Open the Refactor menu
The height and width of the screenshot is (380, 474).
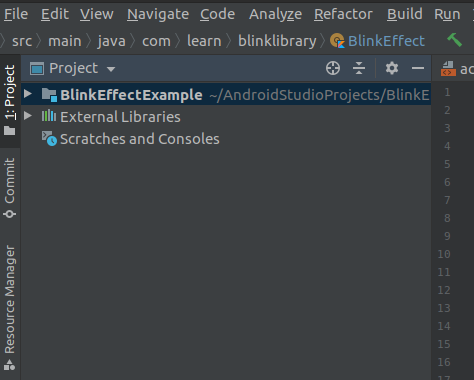pyautogui.click(x=343, y=14)
